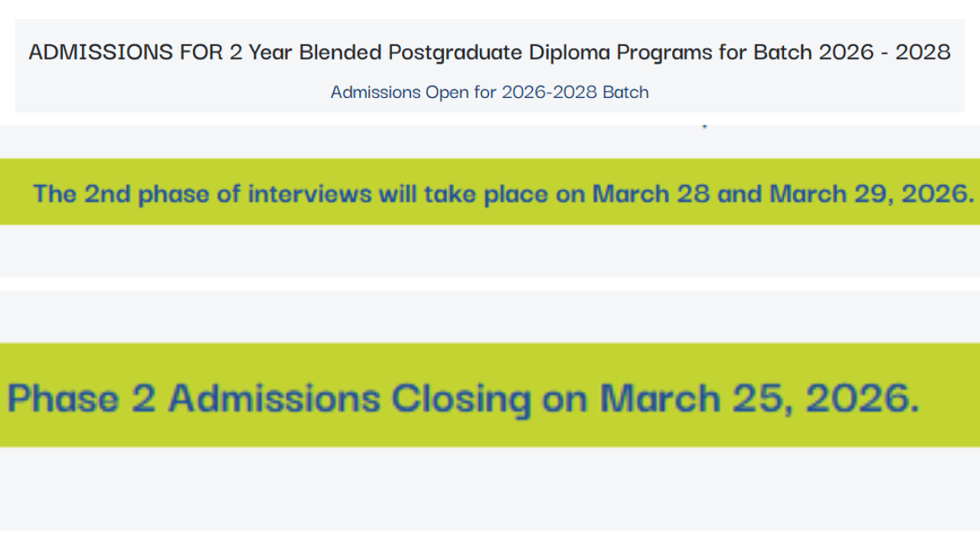Screen dimensions: 980x551
Task: Click the word "Admissions" in the closing banner
Action: (274, 399)
